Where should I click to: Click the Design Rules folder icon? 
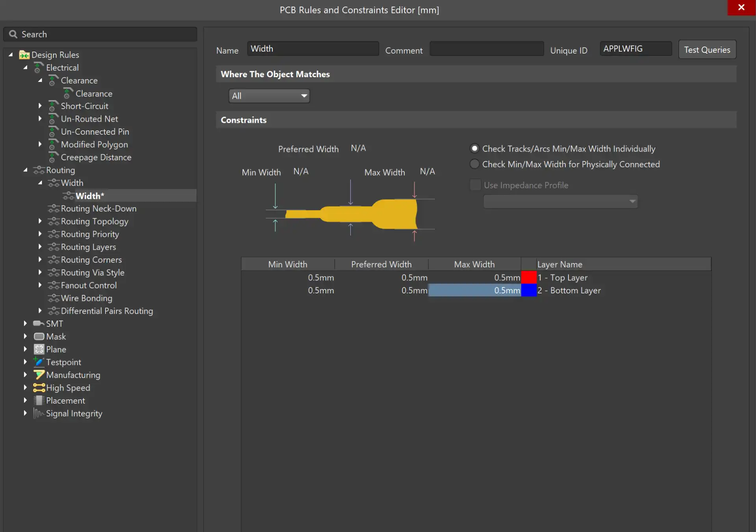(x=24, y=55)
